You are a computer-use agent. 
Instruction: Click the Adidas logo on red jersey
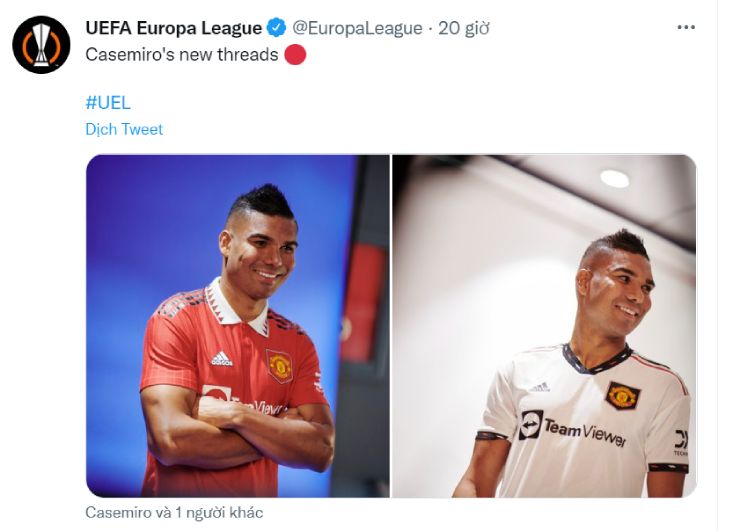222,359
